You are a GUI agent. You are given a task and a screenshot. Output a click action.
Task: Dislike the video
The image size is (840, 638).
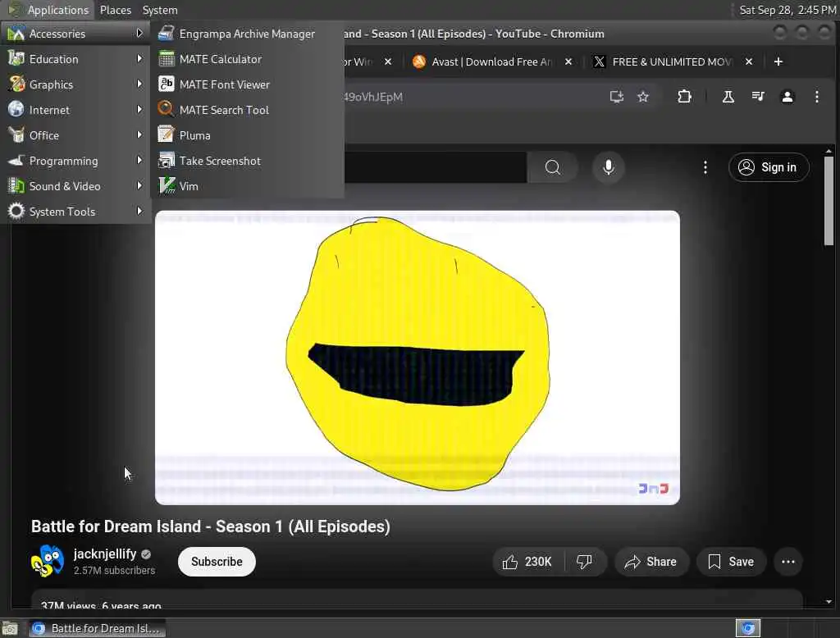pyautogui.click(x=584, y=562)
